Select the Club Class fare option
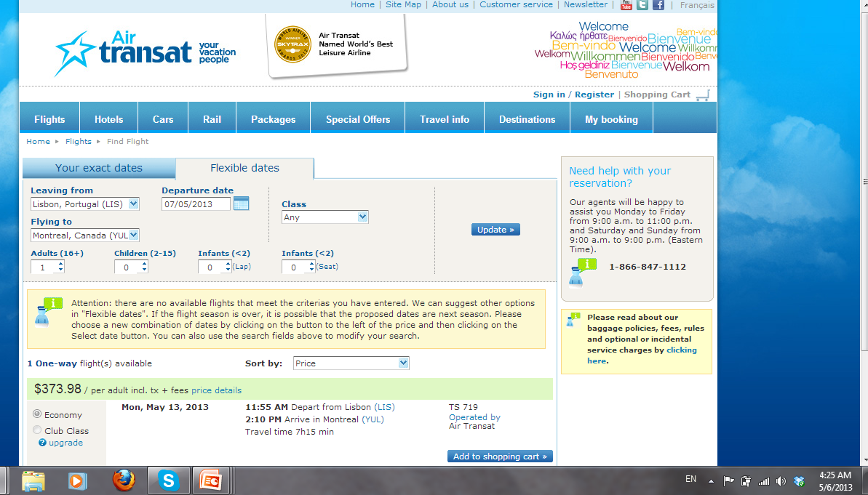Image resolution: width=868 pixels, height=495 pixels. [37, 430]
